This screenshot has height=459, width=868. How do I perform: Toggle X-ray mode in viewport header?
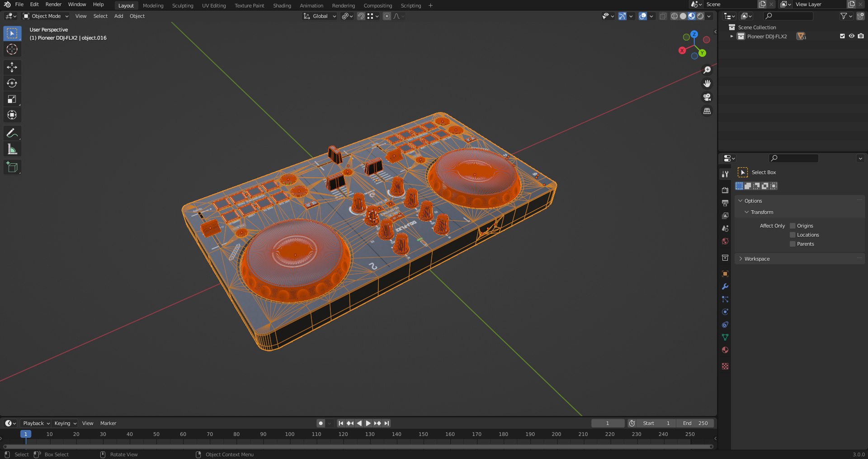(663, 16)
